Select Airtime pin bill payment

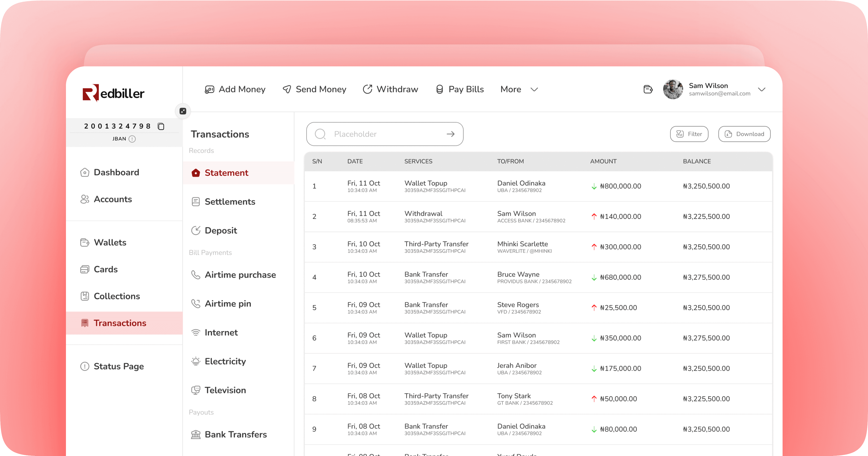pyautogui.click(x=228, y=304)
